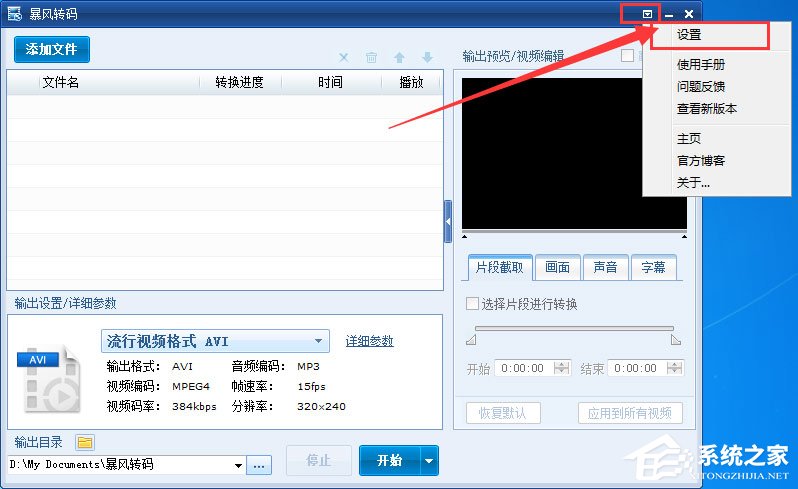Viewport: 798px width, 489px height.
Task: Open output folder via yellow folder icon
Action: [85, 442]
